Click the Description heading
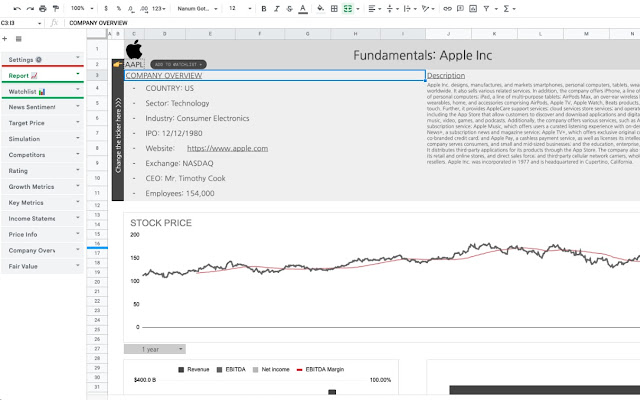This screenshot has height=400, width=640. [446, 76]
